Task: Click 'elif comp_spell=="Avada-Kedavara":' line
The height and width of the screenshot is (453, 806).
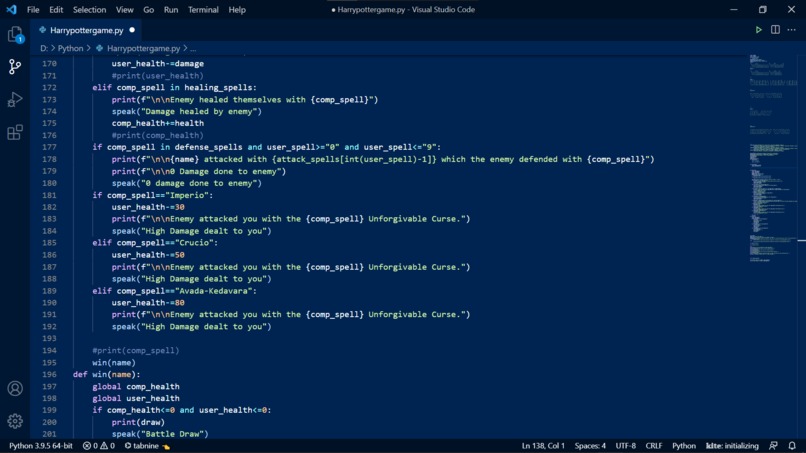Action: 174,291
